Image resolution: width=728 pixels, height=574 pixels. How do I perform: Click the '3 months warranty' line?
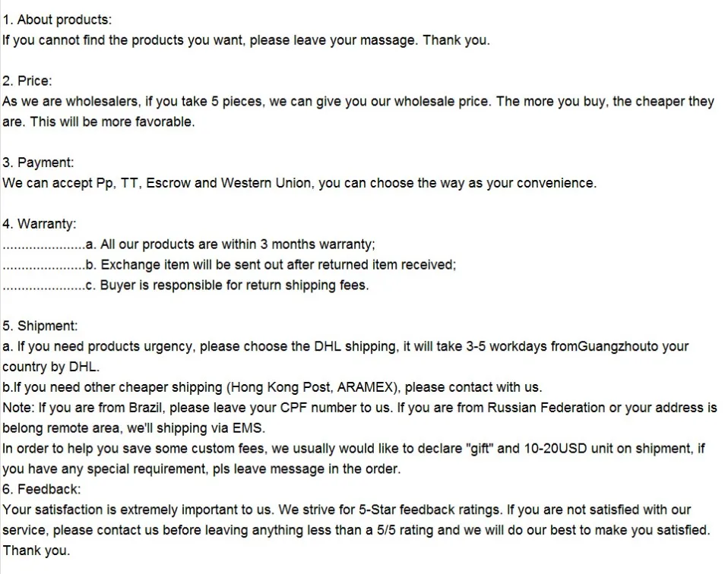(x=188, y=244)
